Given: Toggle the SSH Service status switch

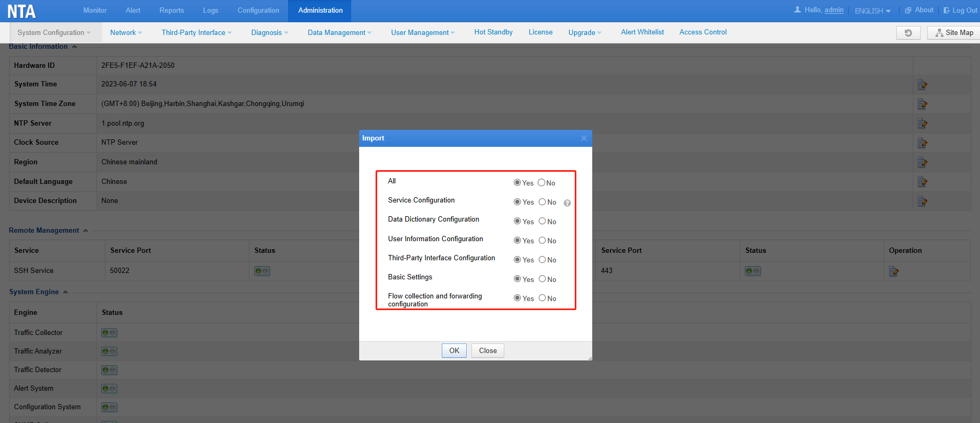Looking at the screenshot, I should (262, 271).
